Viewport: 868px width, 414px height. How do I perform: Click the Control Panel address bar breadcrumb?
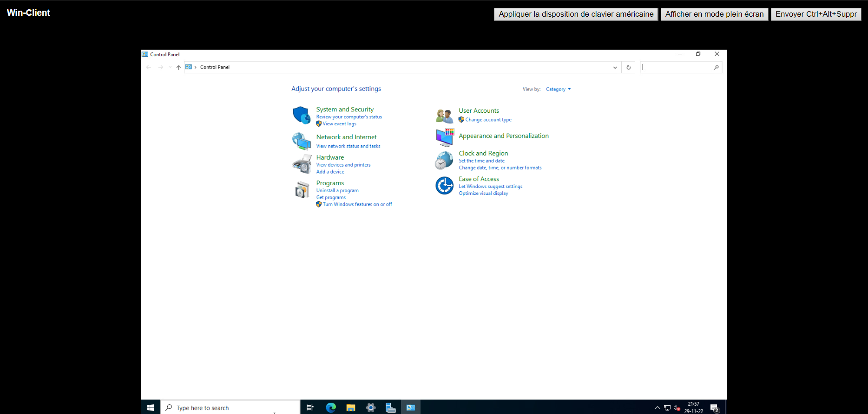215,67
